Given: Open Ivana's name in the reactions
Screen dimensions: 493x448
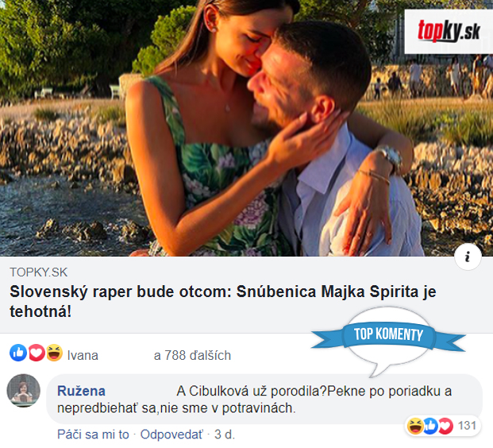Looking at the screenshot, I should point(83,356).
